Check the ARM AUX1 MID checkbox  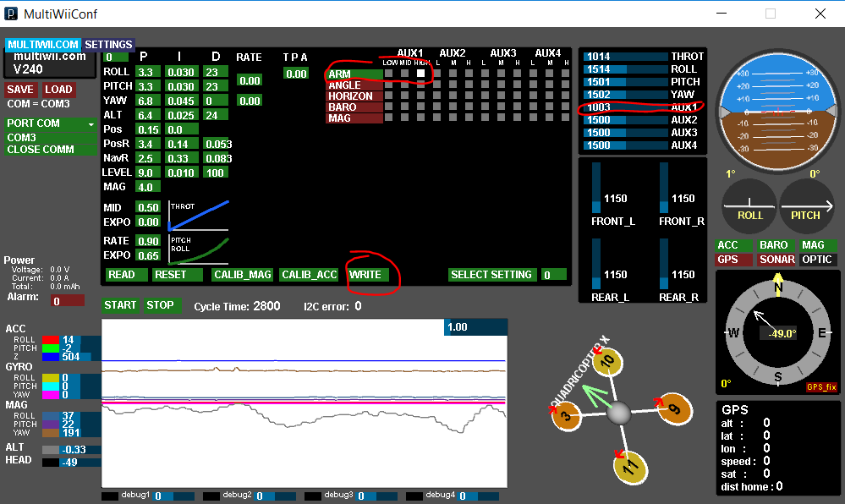[x=404, y=74]
